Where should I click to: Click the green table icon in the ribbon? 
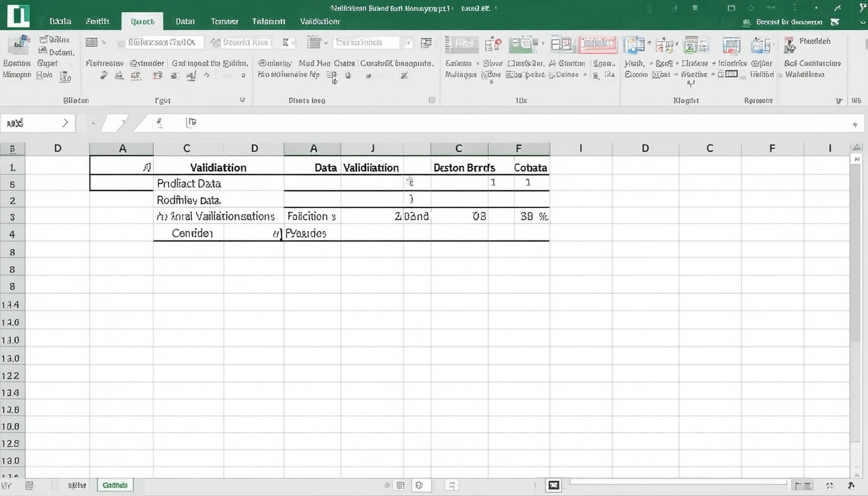(523, 44)
